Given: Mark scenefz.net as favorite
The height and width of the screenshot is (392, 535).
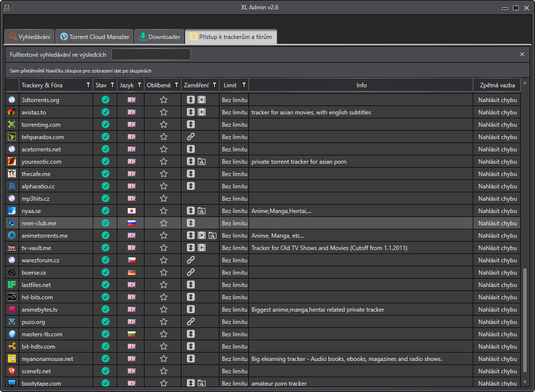Looking at the screenshot, I should coord(164,371).
